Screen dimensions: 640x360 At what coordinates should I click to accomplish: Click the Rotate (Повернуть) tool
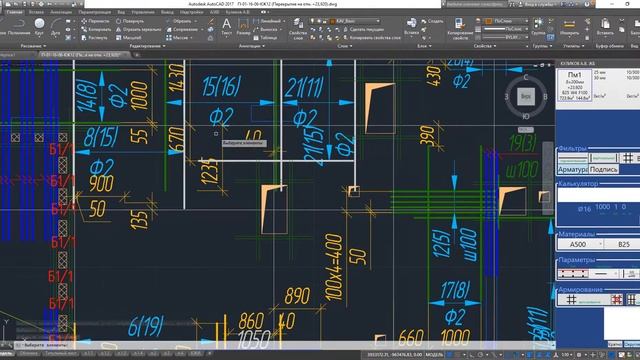[129, 21]
